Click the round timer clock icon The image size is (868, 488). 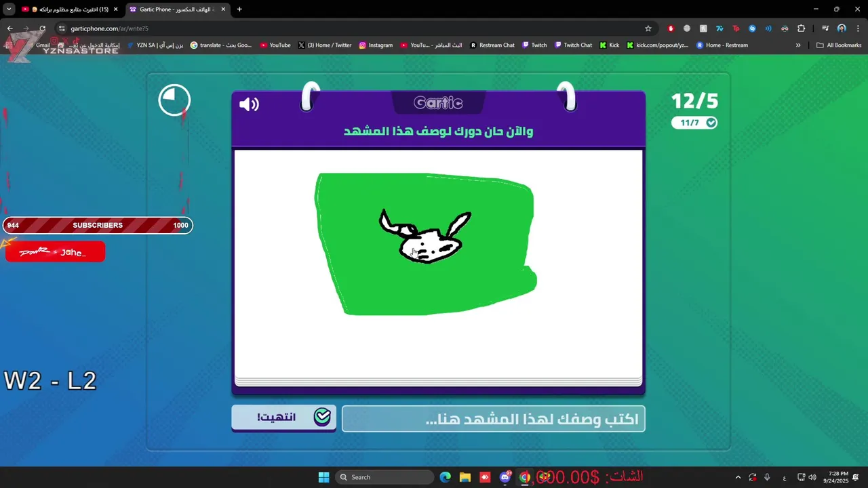tap(174, 100)
